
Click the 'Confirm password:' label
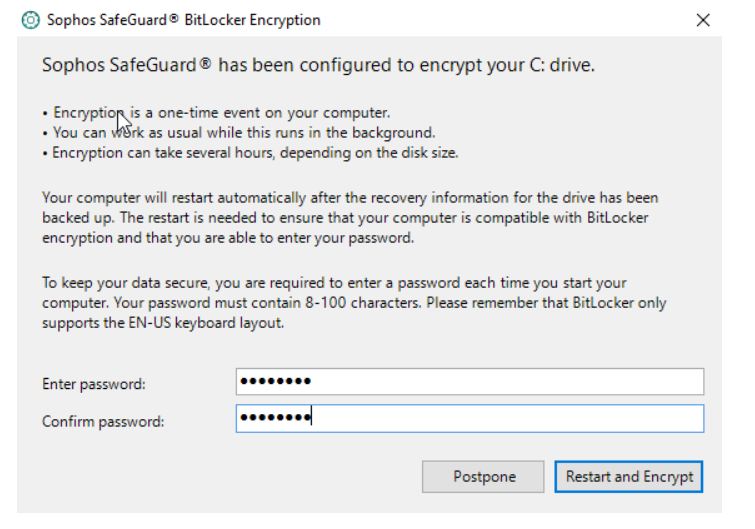[x=103, y=422]
